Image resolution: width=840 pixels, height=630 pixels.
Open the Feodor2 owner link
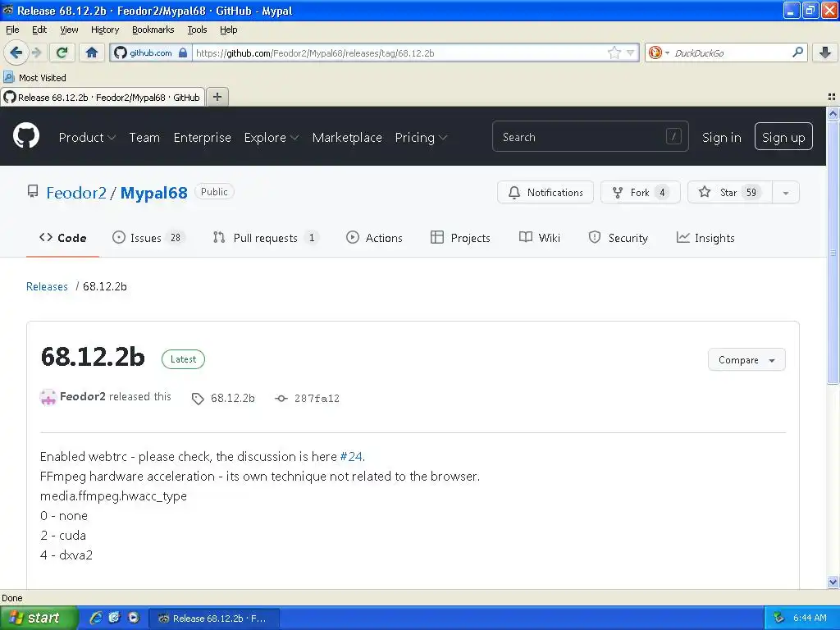76,193
